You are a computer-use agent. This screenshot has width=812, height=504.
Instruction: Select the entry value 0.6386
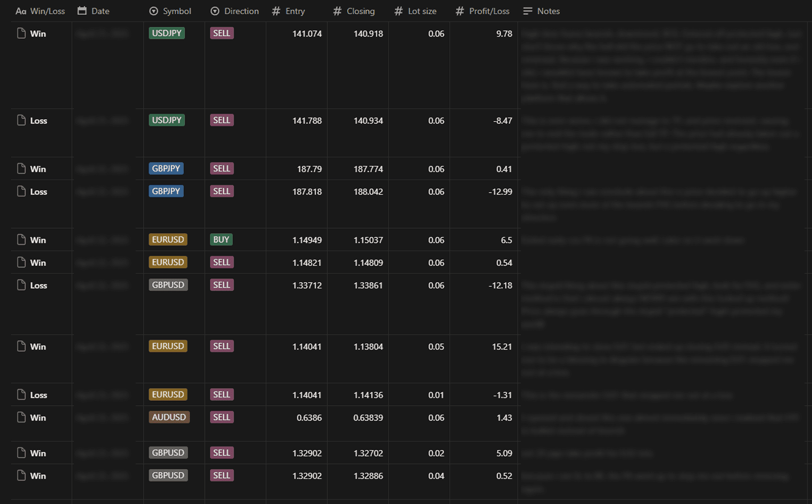[x=309, y=418]
